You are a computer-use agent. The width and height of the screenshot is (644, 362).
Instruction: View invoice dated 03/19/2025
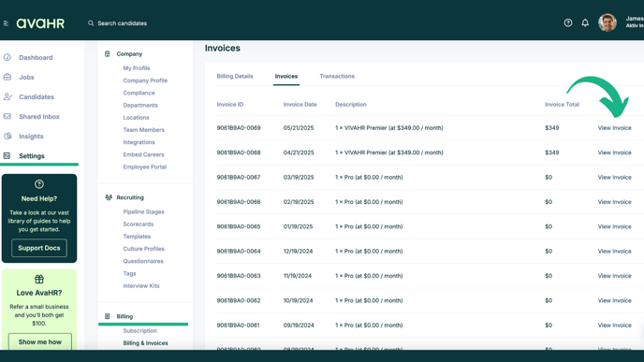click(614, 177)
